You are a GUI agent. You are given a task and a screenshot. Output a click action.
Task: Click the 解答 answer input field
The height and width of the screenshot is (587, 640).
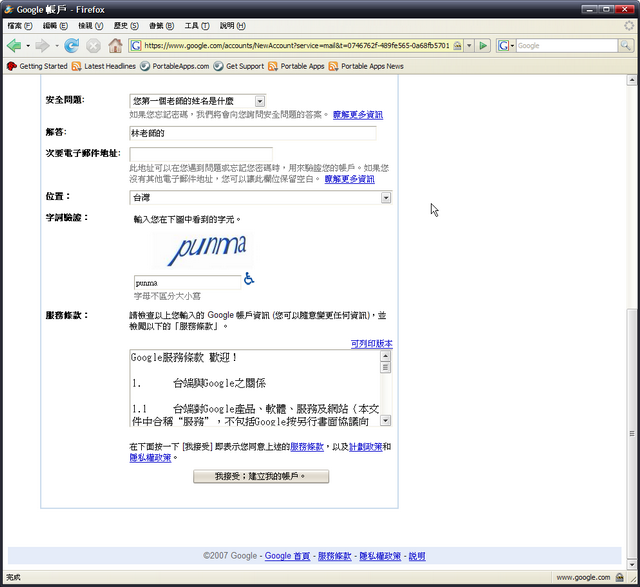[x=253, y=133]
